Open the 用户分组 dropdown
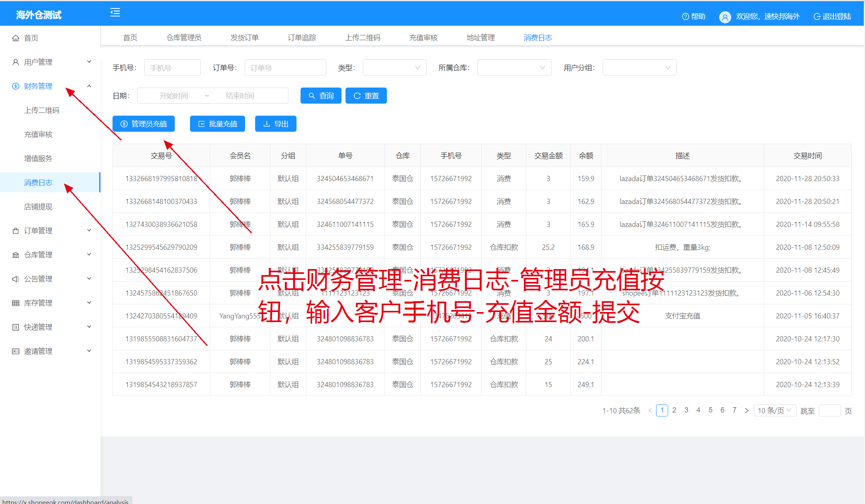 [x=640, y=67]
